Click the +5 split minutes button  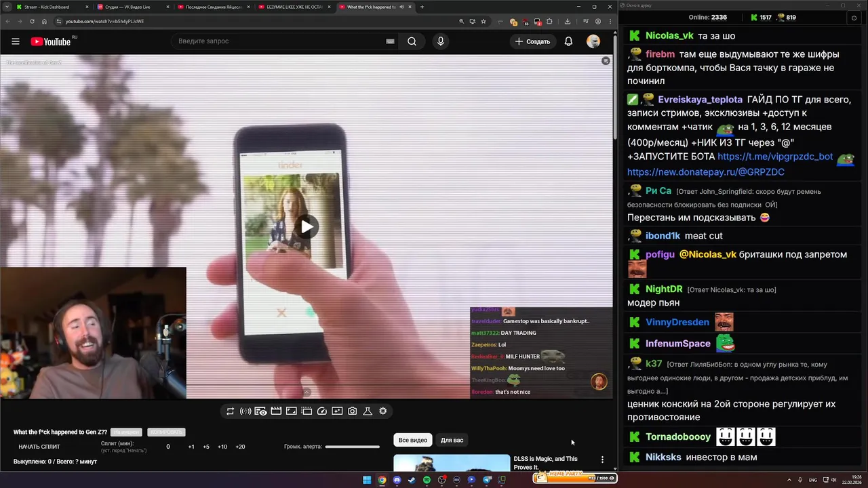coord(206,447)
